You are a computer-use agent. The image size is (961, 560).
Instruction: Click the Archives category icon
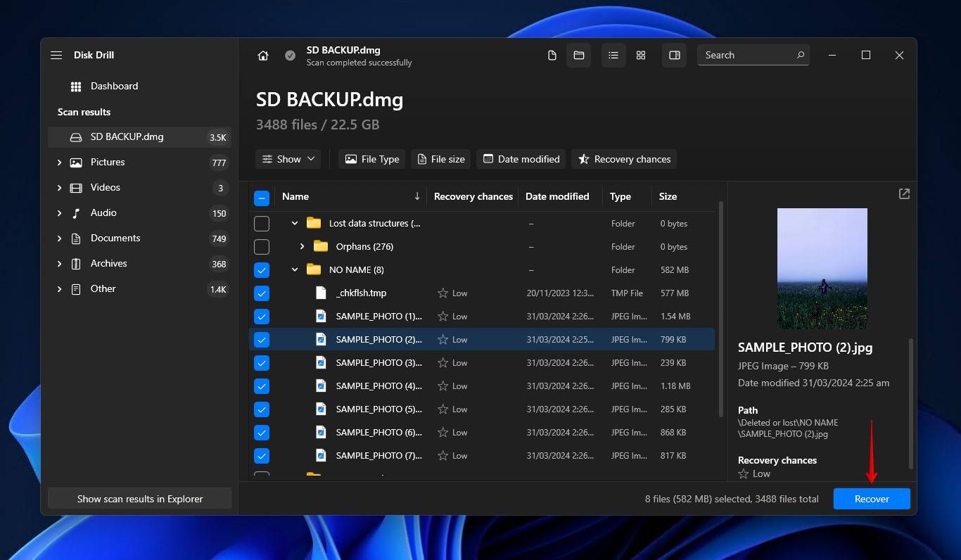[x=76, y=264]
